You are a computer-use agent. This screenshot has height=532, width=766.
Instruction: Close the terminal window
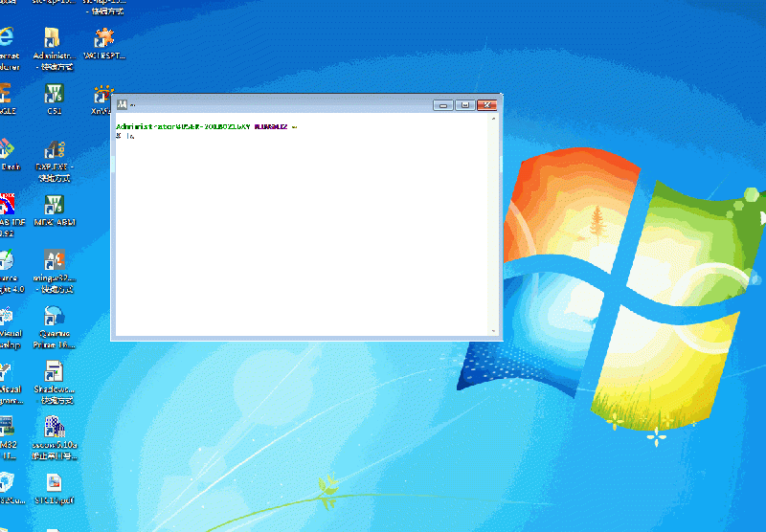(487, 105)
